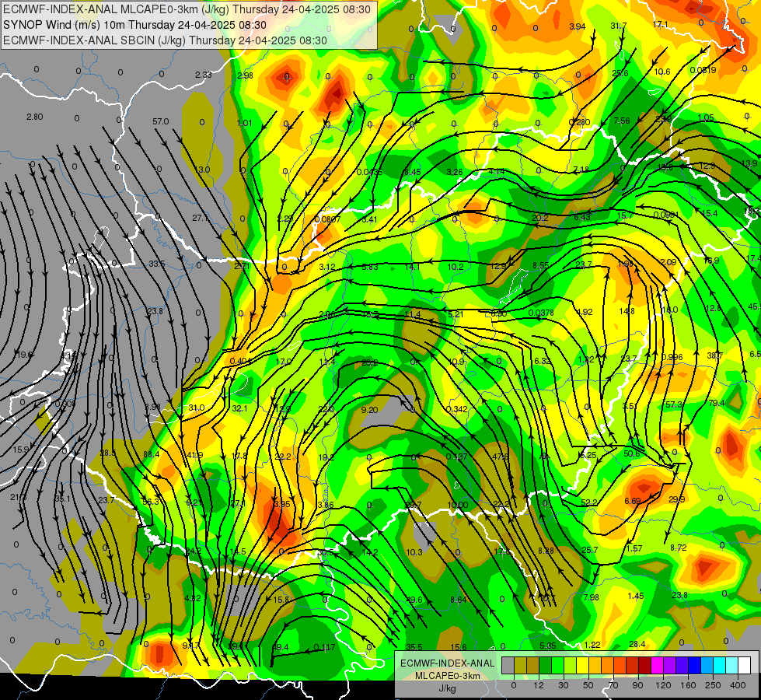Click the station value 79.4 on the map
This screenshot has height=700, width=761.
pyautogui.click(x=717, y=403)
